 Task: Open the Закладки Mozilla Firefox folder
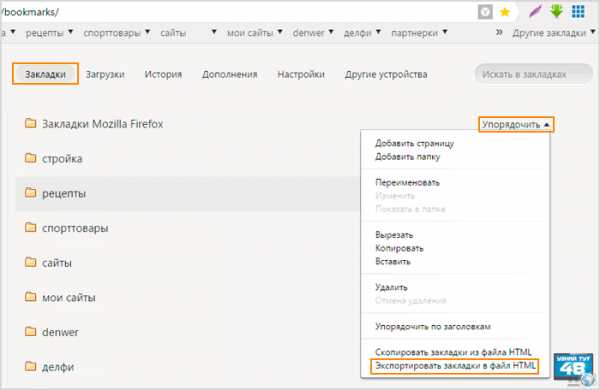click(x=103, y=124)
